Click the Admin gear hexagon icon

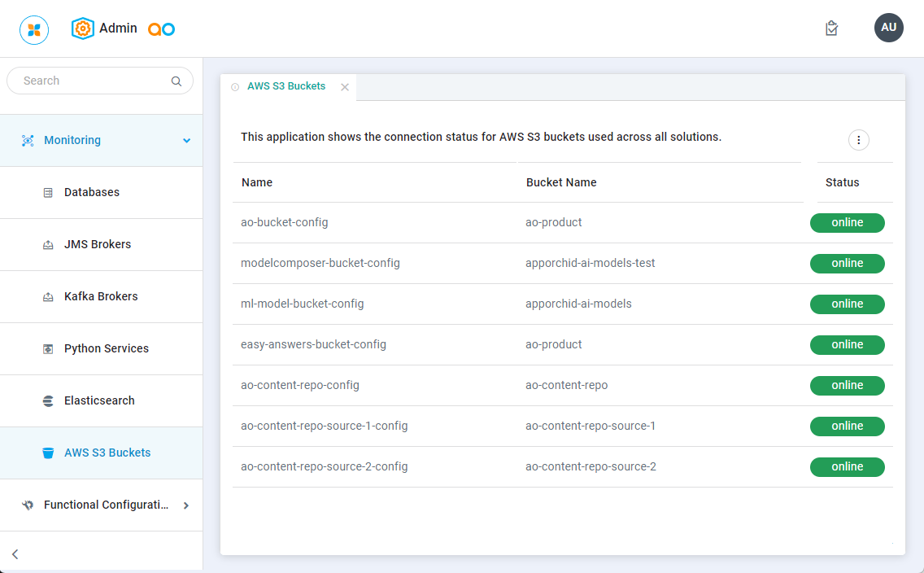click(83, 28)
